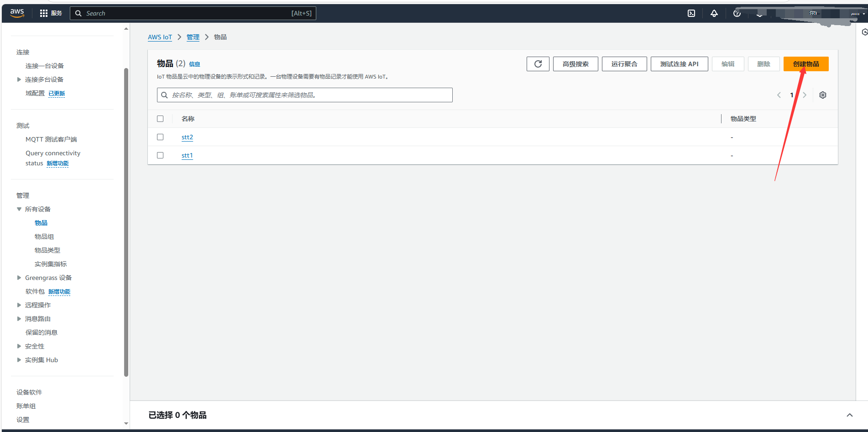Select all 物品 with header checkbox
Screen dimensions: 868x432
click(x=160, y=119)
